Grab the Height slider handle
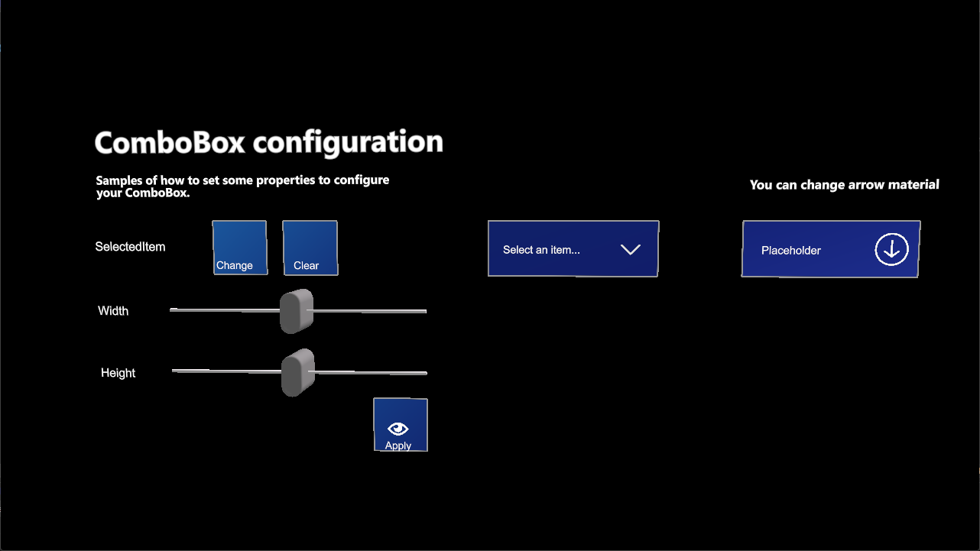The image size is (980, 551). pyautogui.click(x=297, y=373)
